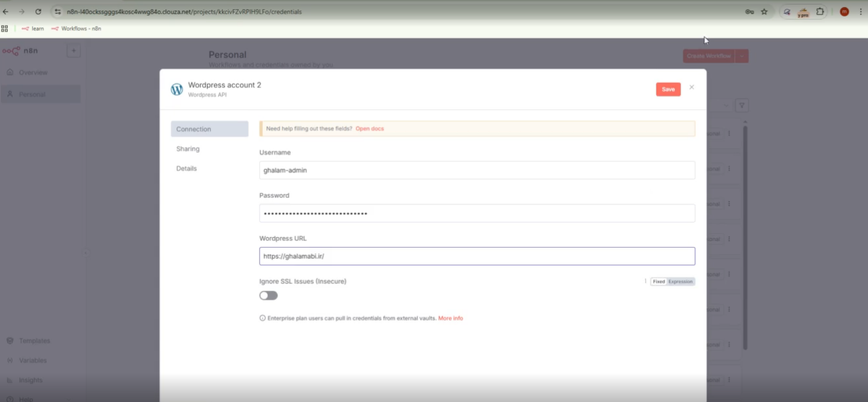This screenshot has height=402, width=868.
Task: Open docs link for help
Action: coord(370,129)
